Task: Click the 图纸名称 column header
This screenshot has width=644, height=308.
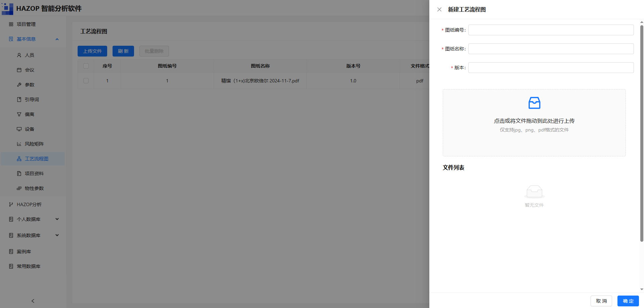Action: pyautogui.click(x=260, y=66)
